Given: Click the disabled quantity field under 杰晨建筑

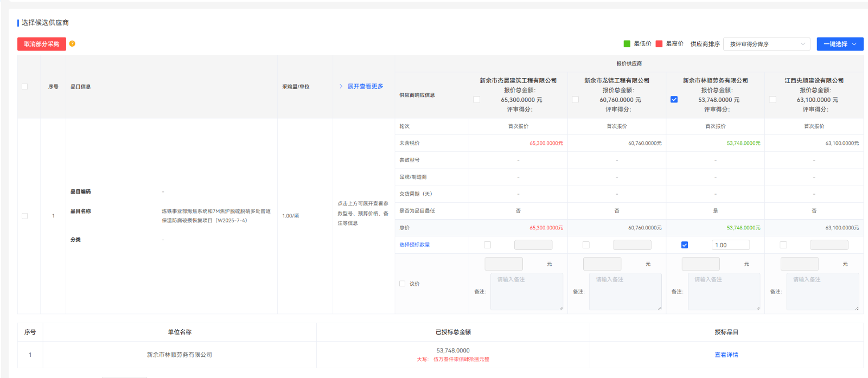Looking at the screenshot, I should coord(533,245).
